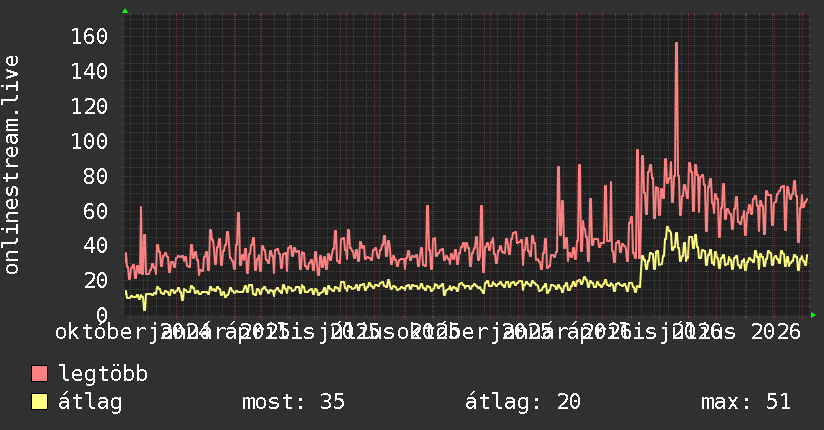The height and width of the screenshot is (430, 824).
Task: Click the 160 y-axis label
Action: click(89, 37)
